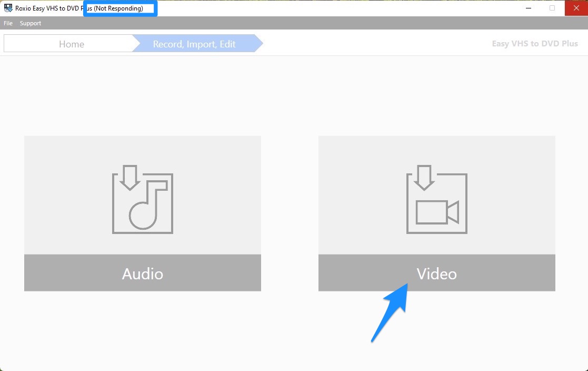
Task: Click the camcorder in the Video icon
Action: [x=437, y=212]
